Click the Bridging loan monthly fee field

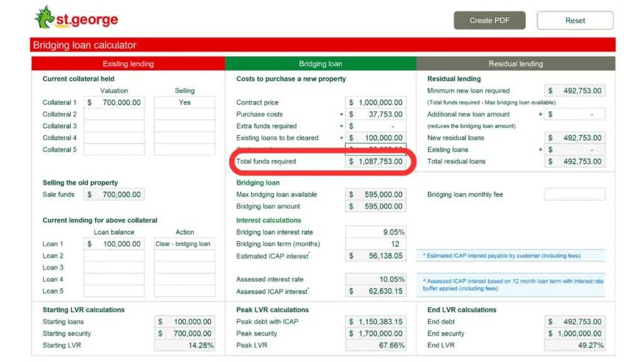(575, 195)
